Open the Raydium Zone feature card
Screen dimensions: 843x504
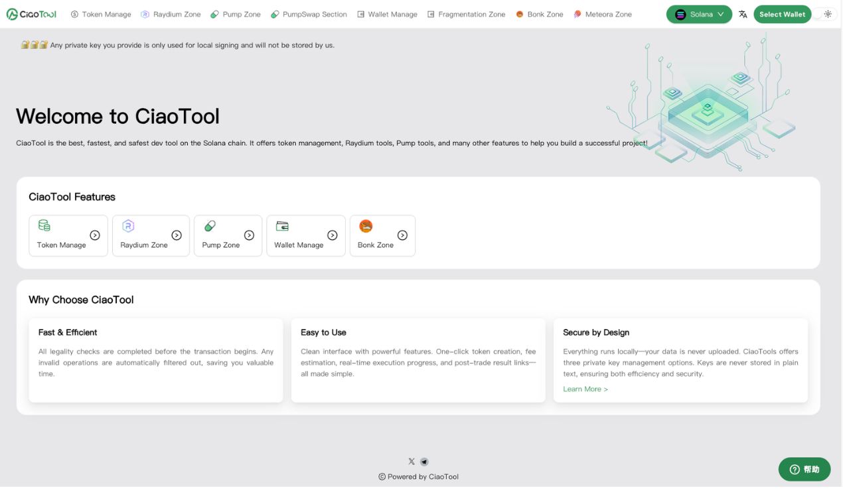(151, 235)
